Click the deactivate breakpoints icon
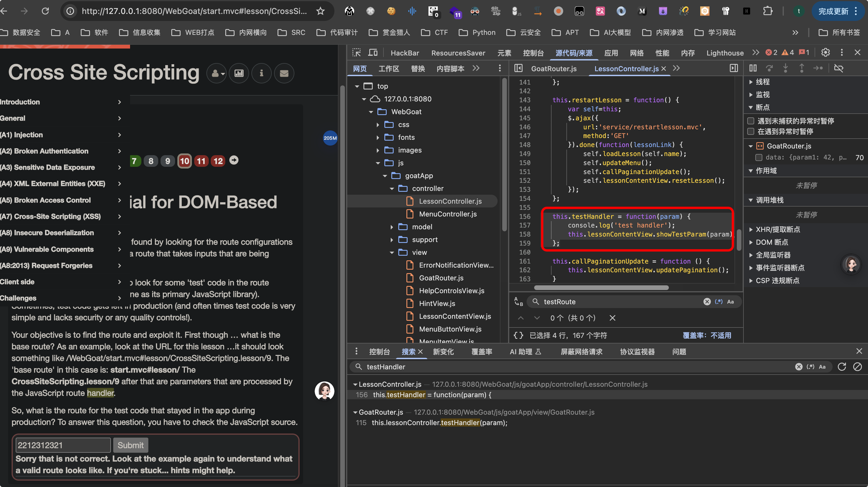Image resolution: width=868 pixels, height=487 pixels. click(839, 68)
